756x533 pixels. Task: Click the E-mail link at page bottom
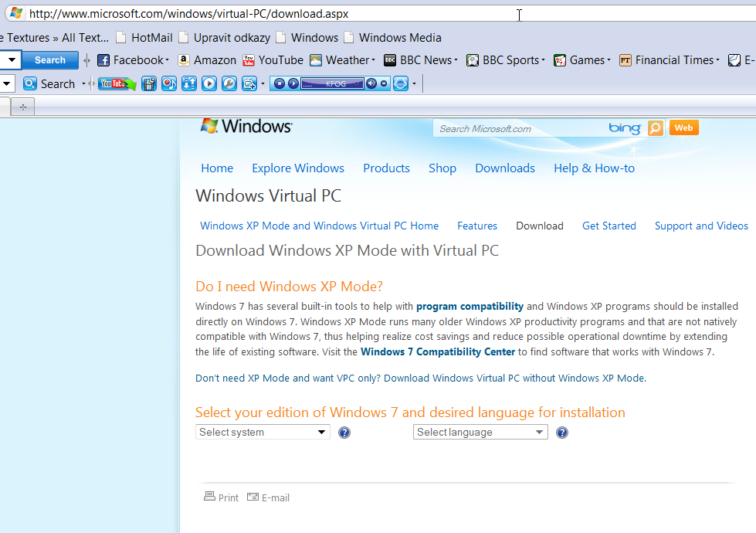click(268, 497)
